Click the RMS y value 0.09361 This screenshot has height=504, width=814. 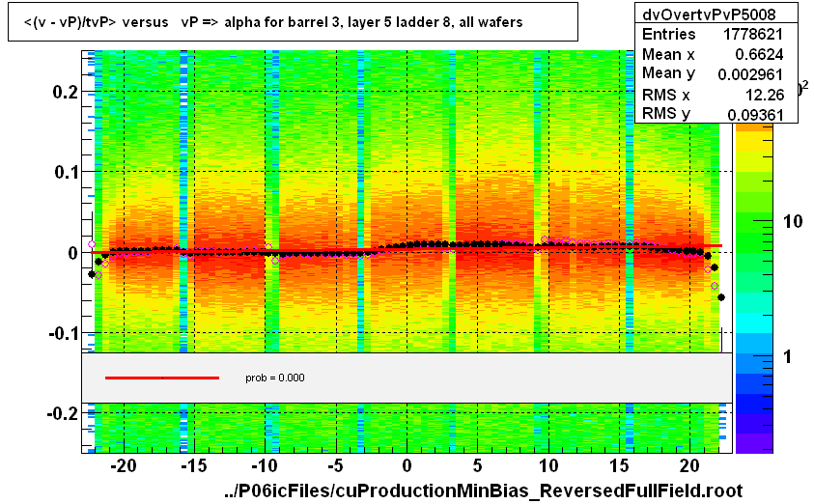coord(755,115)
